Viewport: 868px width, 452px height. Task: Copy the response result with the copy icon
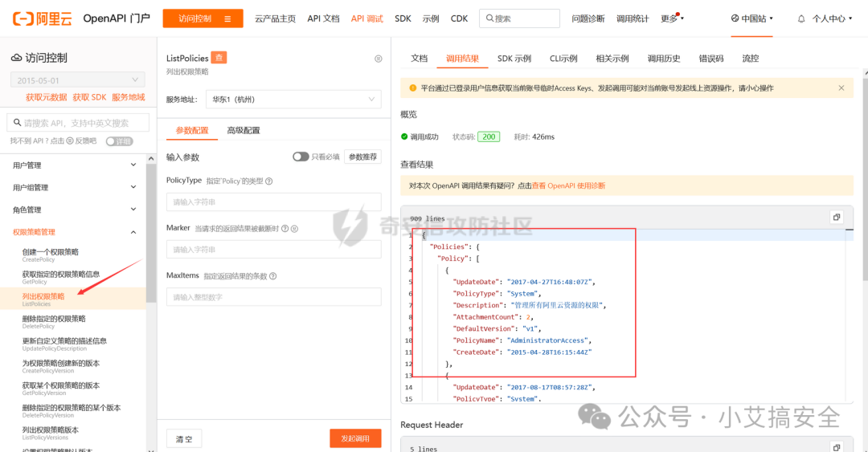click(837, 218)
